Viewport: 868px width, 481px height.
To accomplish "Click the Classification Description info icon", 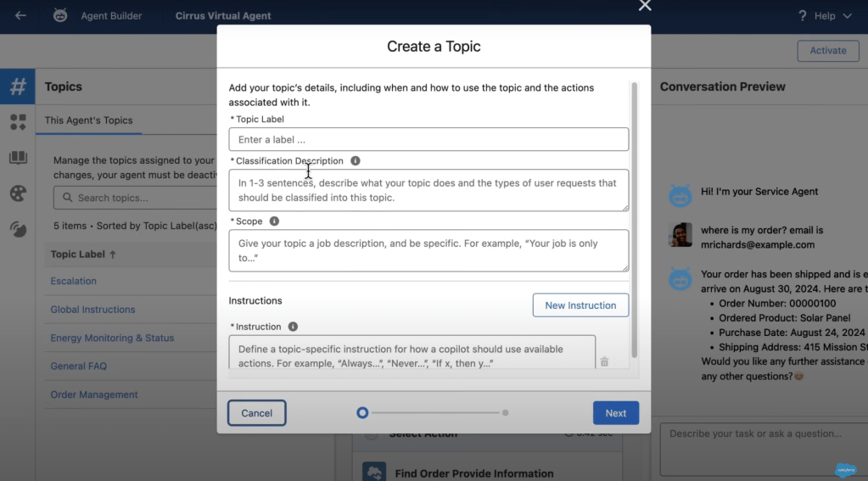I will (x=356, y=160).
